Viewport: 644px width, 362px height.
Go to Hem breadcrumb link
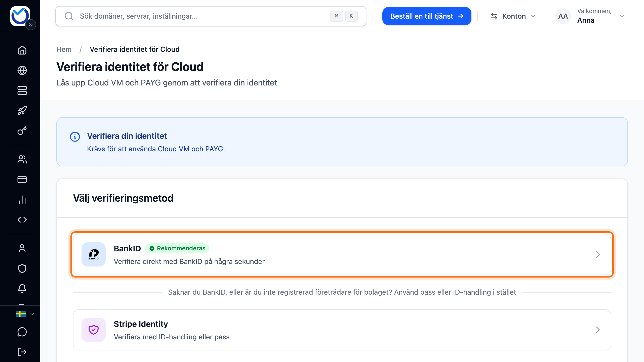coord(64,49)
